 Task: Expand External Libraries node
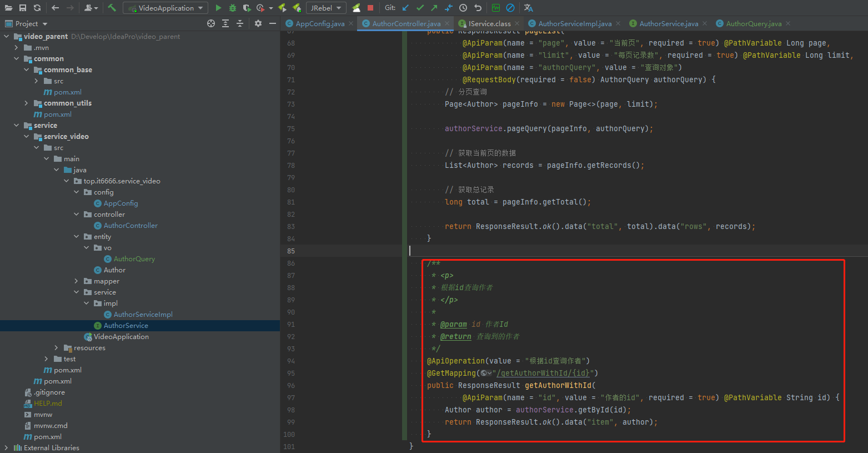pyautogui.click(x=6, y=448)
